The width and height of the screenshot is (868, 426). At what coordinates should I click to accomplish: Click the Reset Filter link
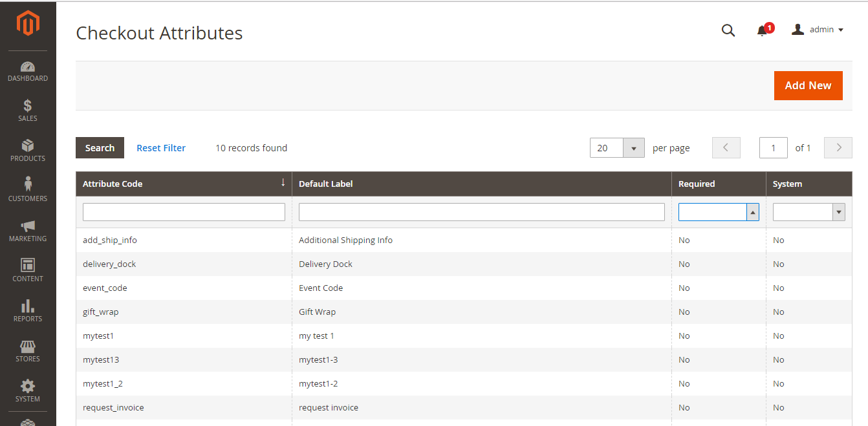[x=161, y=148]
